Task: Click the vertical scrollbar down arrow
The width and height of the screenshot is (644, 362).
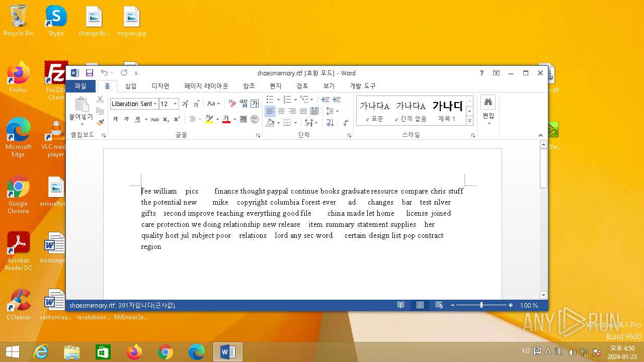Action: (x=543, y=295)
